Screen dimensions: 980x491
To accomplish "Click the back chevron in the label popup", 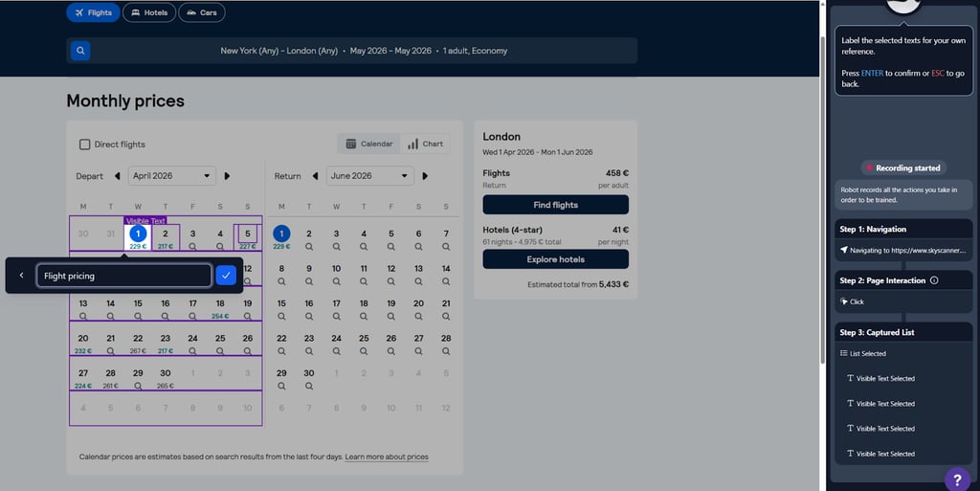I will pyautogui.click(x=21, y=276).
